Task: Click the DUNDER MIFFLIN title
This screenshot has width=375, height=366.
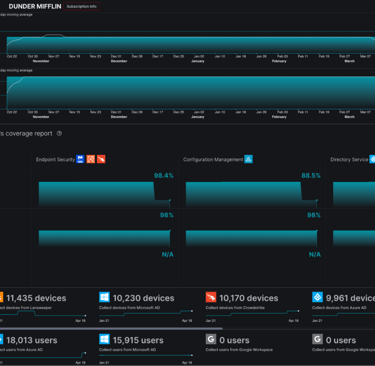Action: point(35,6)
